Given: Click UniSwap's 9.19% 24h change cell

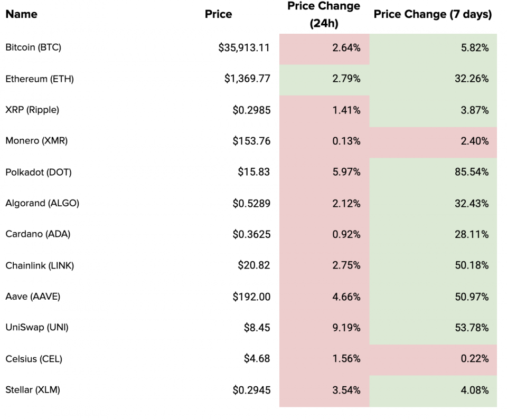Looking at the screenshot, I should click(346, 328).
